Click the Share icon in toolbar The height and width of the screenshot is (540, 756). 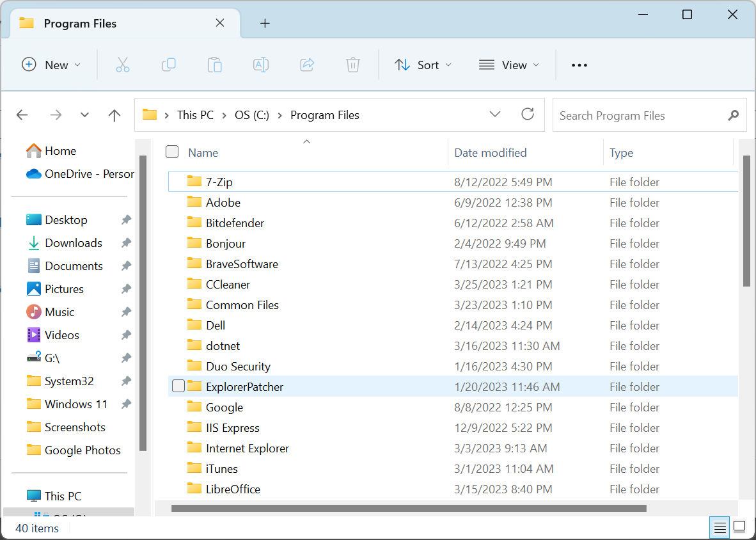[307, 65]
